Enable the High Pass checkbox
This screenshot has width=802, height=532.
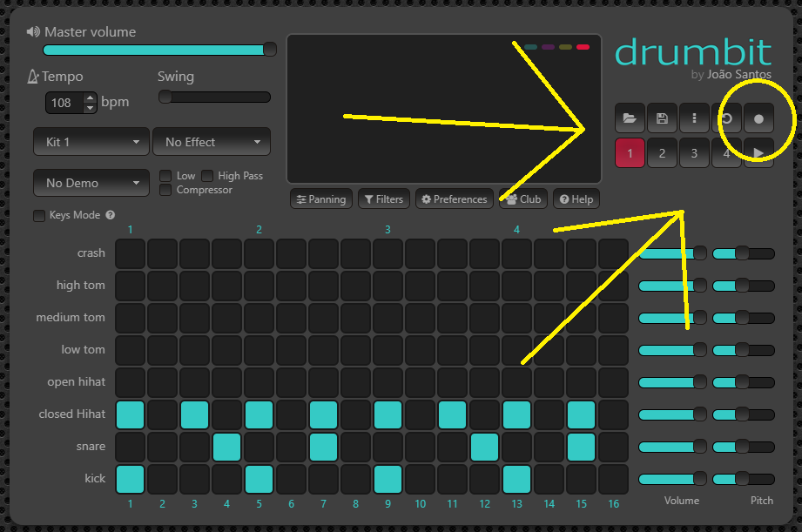click(x=207, y=176)
